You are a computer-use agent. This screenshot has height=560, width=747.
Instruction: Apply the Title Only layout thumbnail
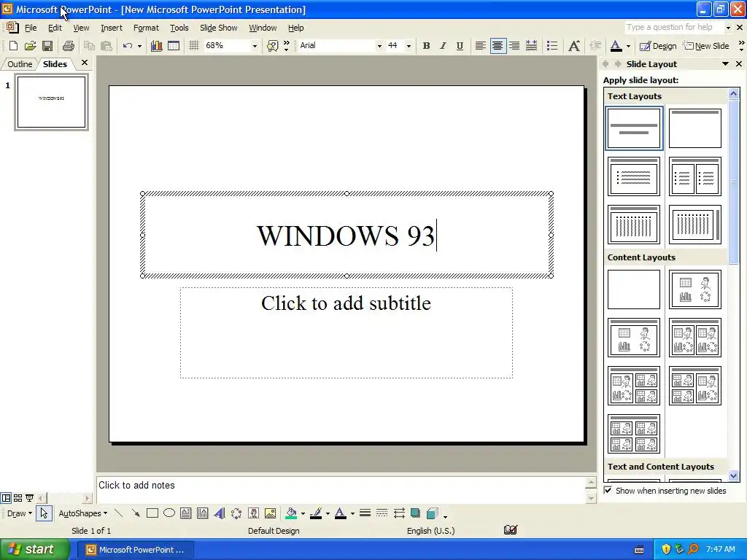(694, 128)
